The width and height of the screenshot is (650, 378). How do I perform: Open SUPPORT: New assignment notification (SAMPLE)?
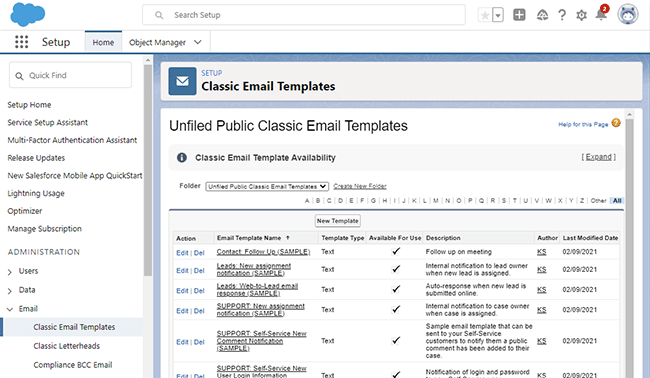[x=260, y=310]
